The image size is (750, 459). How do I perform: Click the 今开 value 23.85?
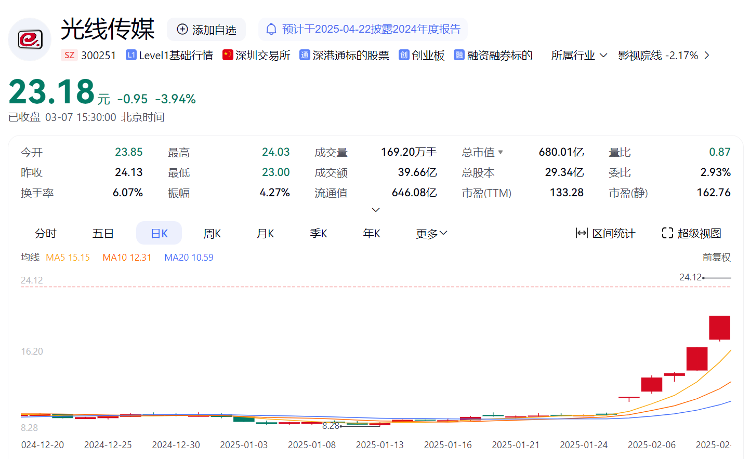coord(129,152)
